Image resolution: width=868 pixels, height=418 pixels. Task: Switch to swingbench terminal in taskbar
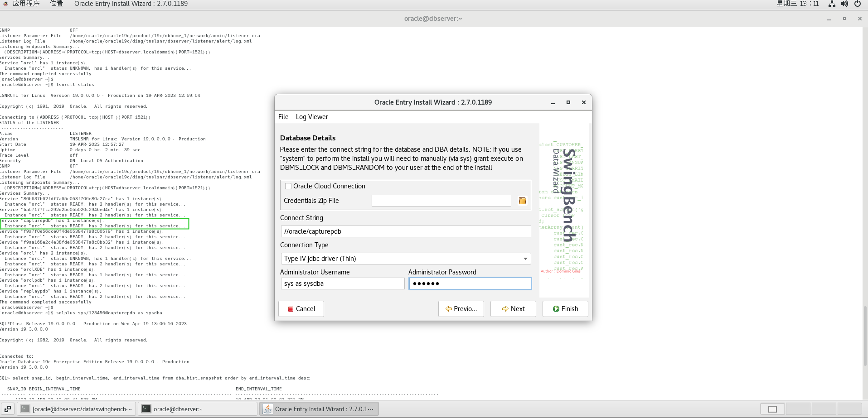[x=77, y=409]
